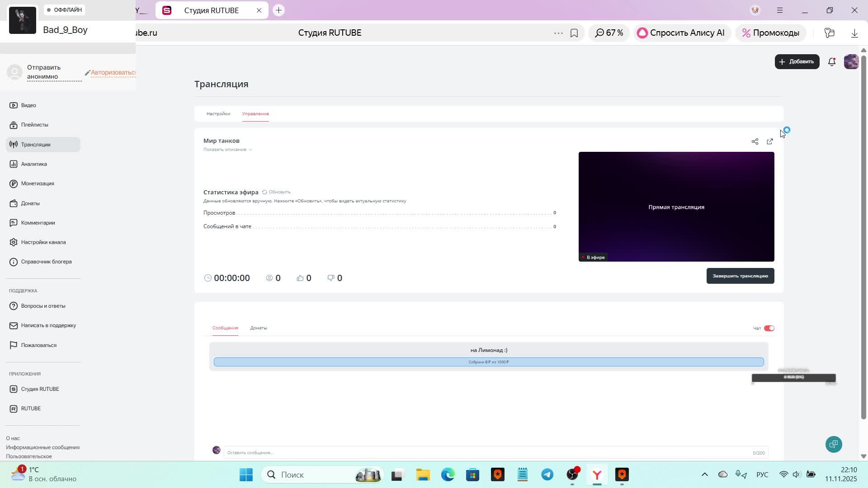Switch to the Настройки tab
Image resolution: width=868 pixels, height=488 pixels.
pos(218,114)
